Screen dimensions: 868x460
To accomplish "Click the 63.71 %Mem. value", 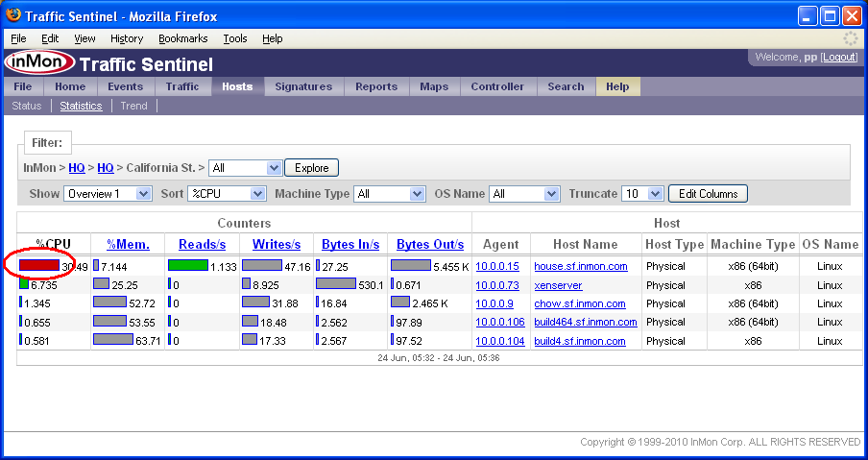I will [x=148, y=341].
